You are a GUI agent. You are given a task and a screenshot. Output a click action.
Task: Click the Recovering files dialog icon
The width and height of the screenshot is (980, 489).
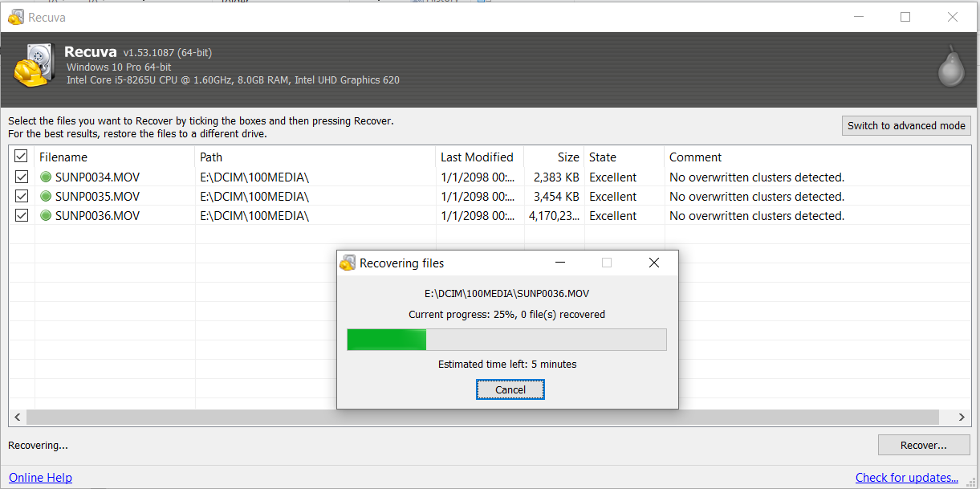348,263
